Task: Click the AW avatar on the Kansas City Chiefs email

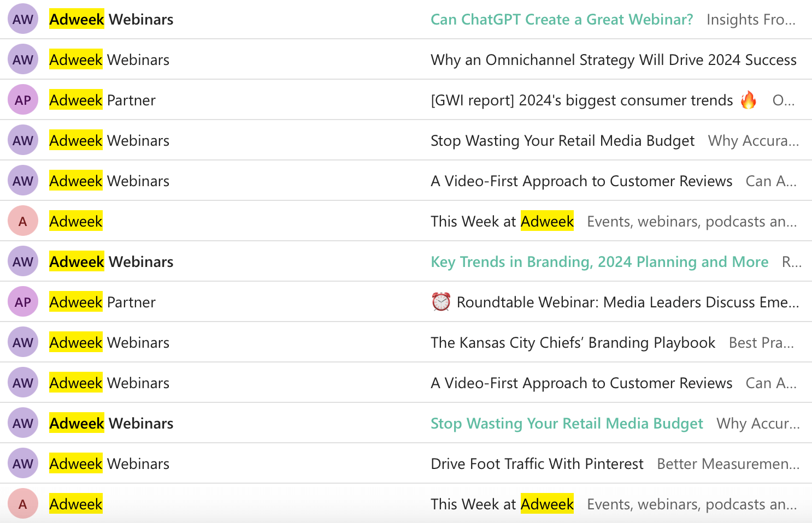Action: click(23, 342)
